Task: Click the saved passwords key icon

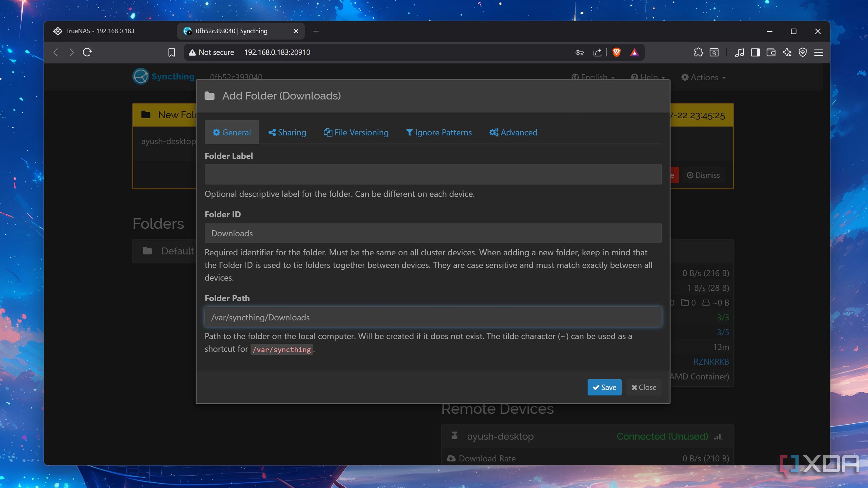Action: [x=580, y=53]
